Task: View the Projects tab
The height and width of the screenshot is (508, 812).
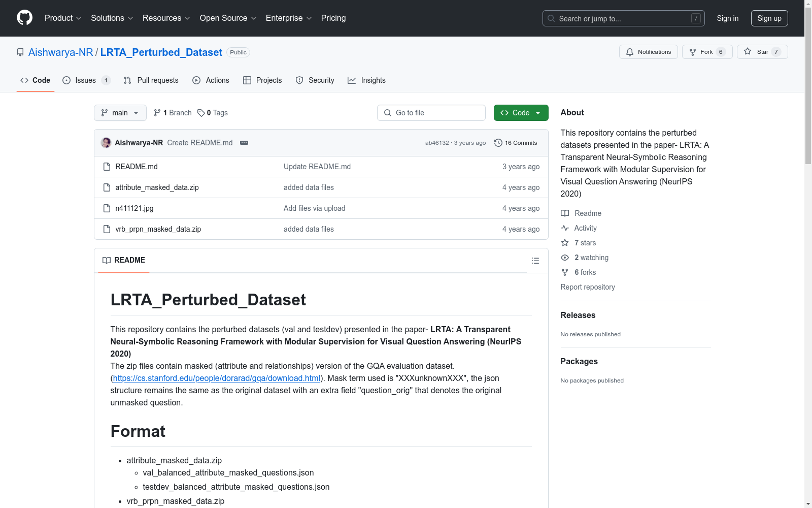Action: click(x=262, y=80)
